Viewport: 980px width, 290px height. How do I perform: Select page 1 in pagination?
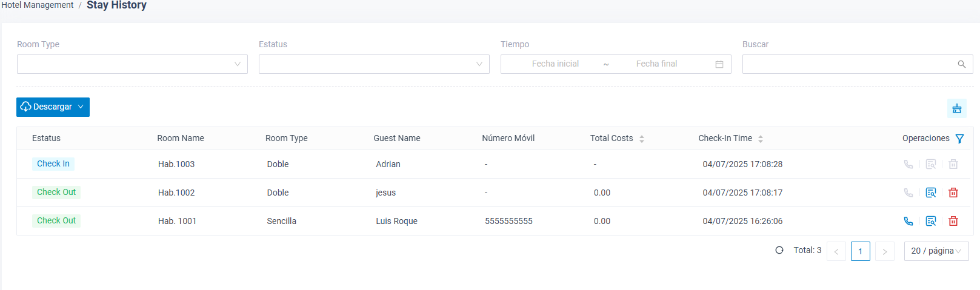(x=861, y=251)
